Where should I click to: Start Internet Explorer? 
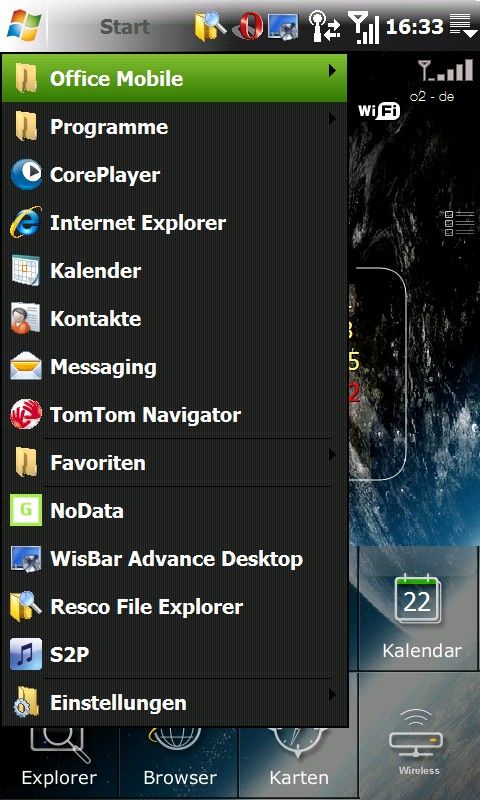pos(174,223)
